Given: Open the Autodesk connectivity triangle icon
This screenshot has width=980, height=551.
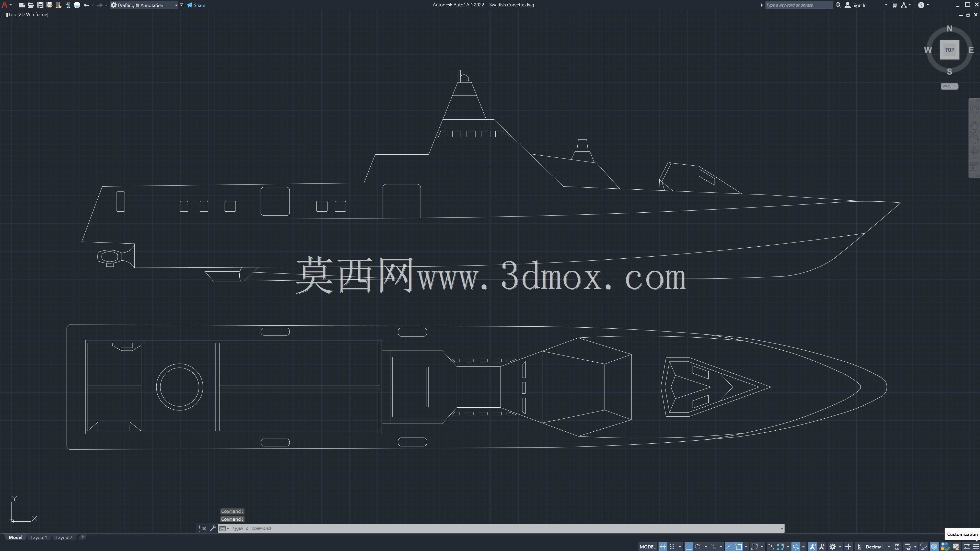Looking at the screenshot, I should 904,5.
